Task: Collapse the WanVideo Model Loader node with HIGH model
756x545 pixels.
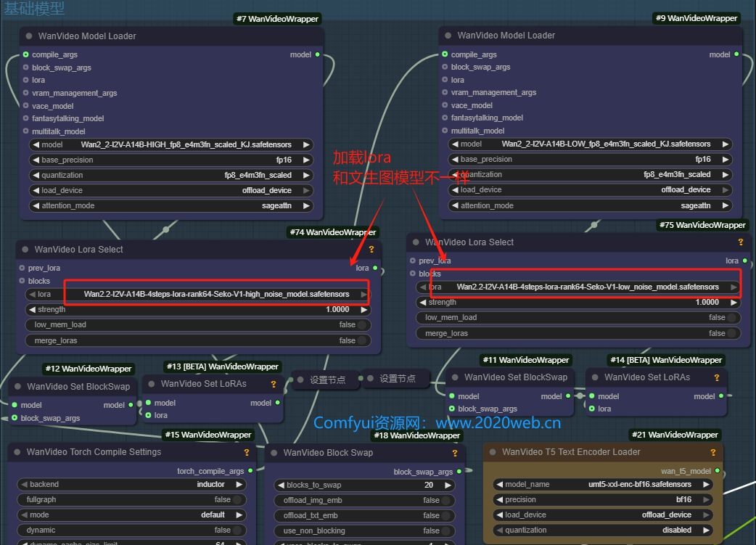Action: (29, 36)
